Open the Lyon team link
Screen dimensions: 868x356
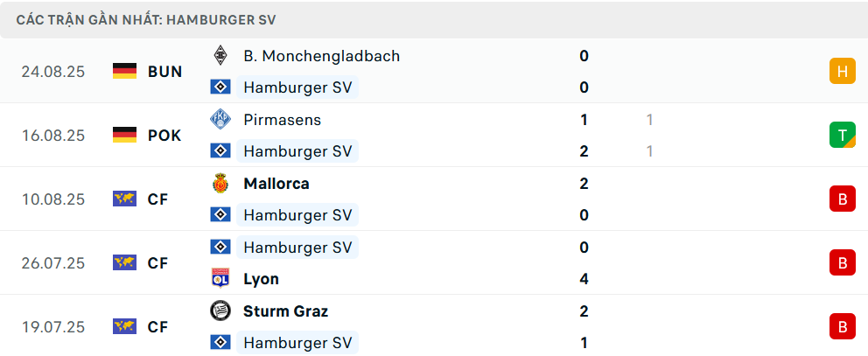pos(261,279)
